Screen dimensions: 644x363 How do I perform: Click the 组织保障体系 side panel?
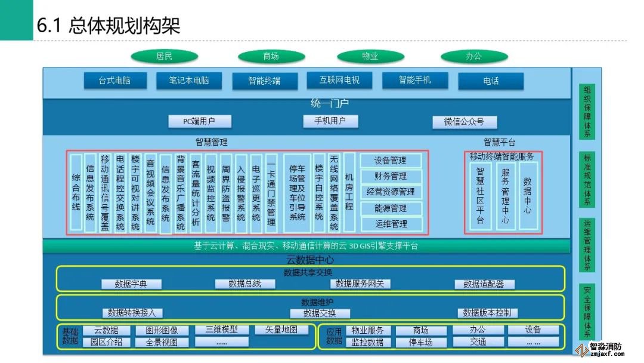587,111
